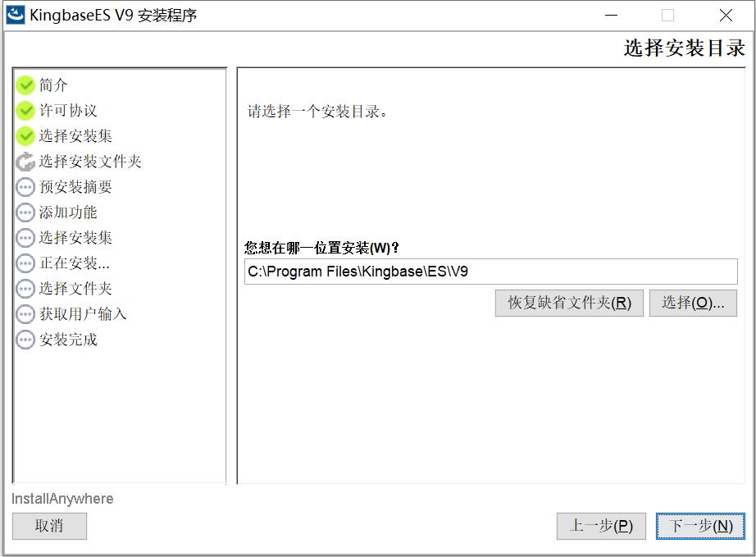Image resolution: width=756 pixels, height=557 pixels.
Task: Click the green checkmark icon beside 简介
Action: tap(25, 85)
